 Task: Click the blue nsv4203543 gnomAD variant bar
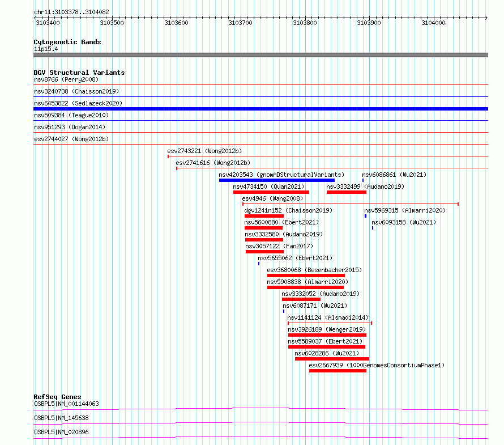[277, 180]
